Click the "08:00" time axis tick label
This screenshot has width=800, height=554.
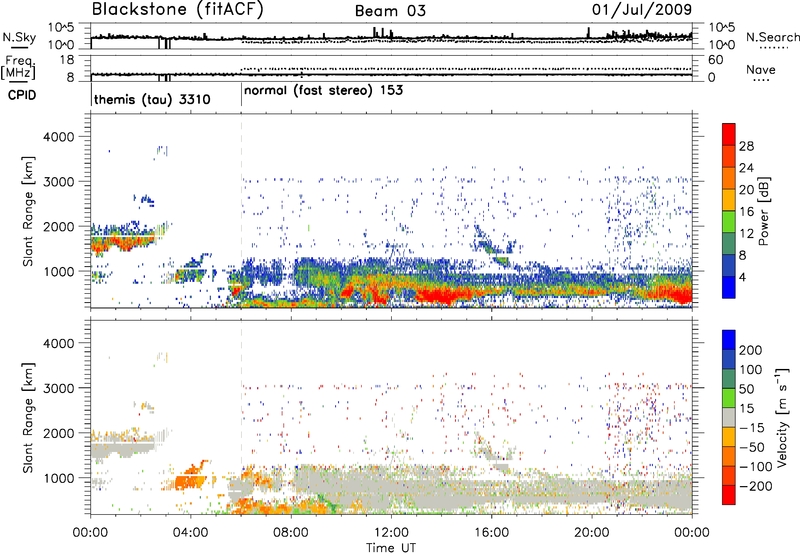pos(291,533)
